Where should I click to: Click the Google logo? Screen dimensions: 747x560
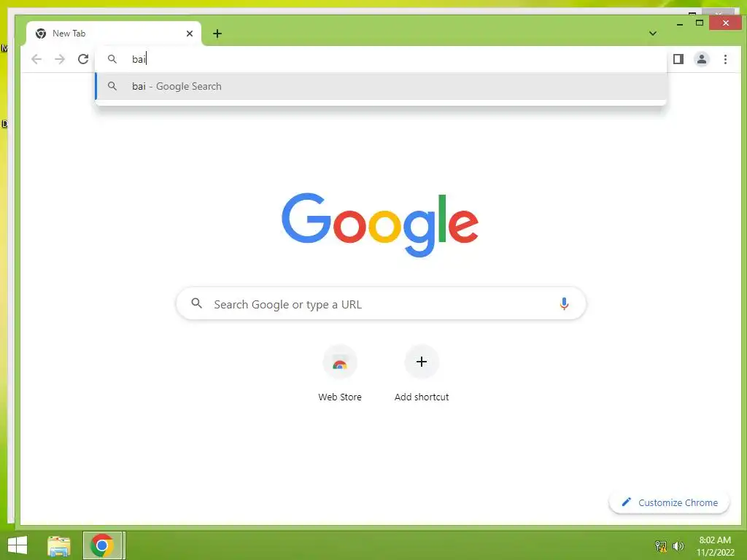380,225
